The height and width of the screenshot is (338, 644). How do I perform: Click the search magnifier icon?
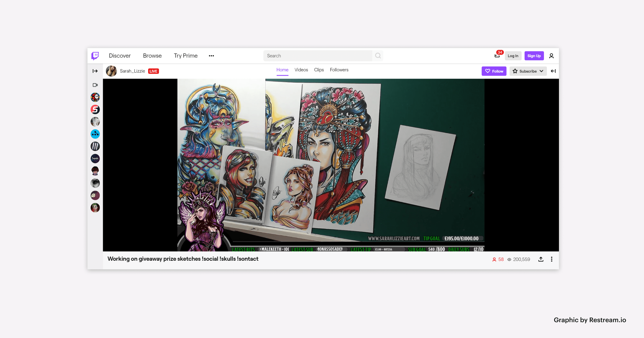point(378,56)
